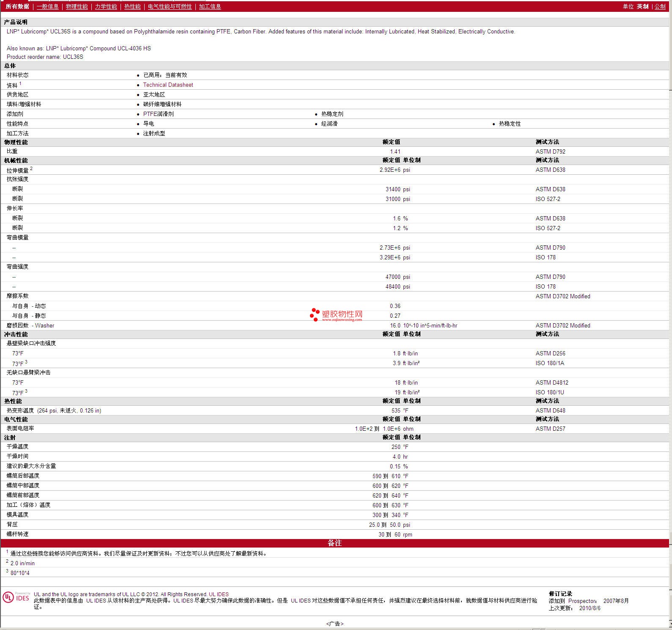Select static friction coefficient 0.27
This screenshot has width=672, height=630.
click(x=395, y=316)
